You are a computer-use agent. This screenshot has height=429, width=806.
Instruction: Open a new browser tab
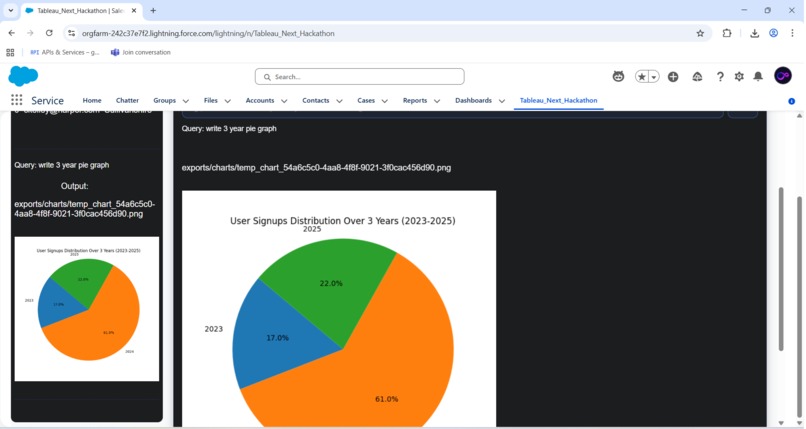click(x=153, y=10)
